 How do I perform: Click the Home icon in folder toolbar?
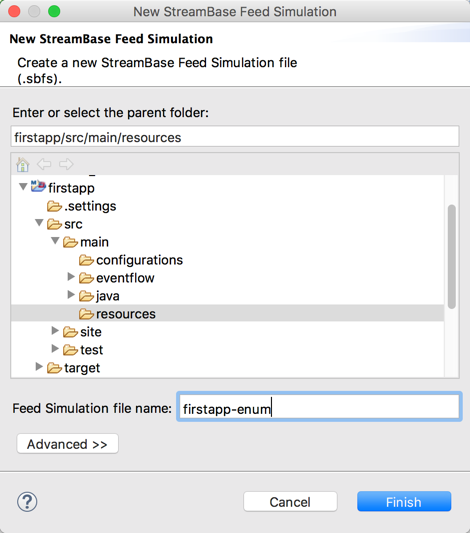[x=23, y=164]
